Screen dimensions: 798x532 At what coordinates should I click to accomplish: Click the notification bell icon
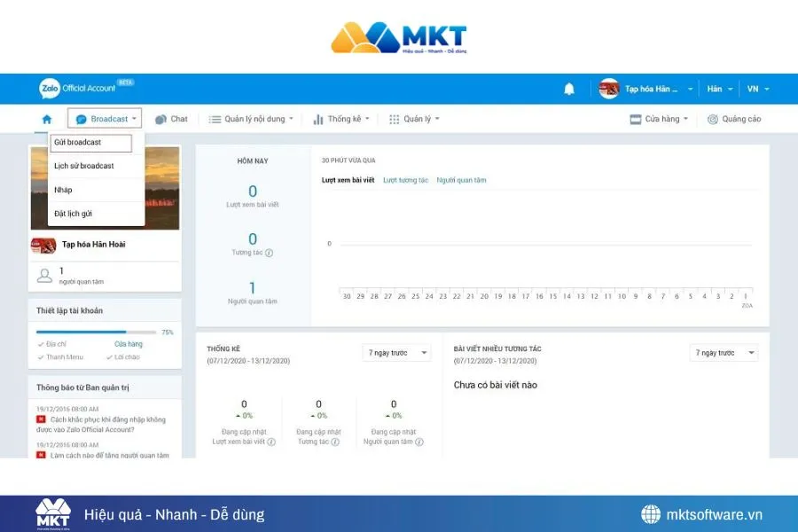click(x=569, y=89)
